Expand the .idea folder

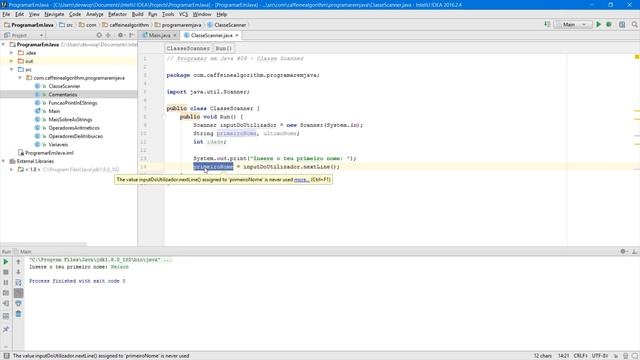tap(11, 53)
